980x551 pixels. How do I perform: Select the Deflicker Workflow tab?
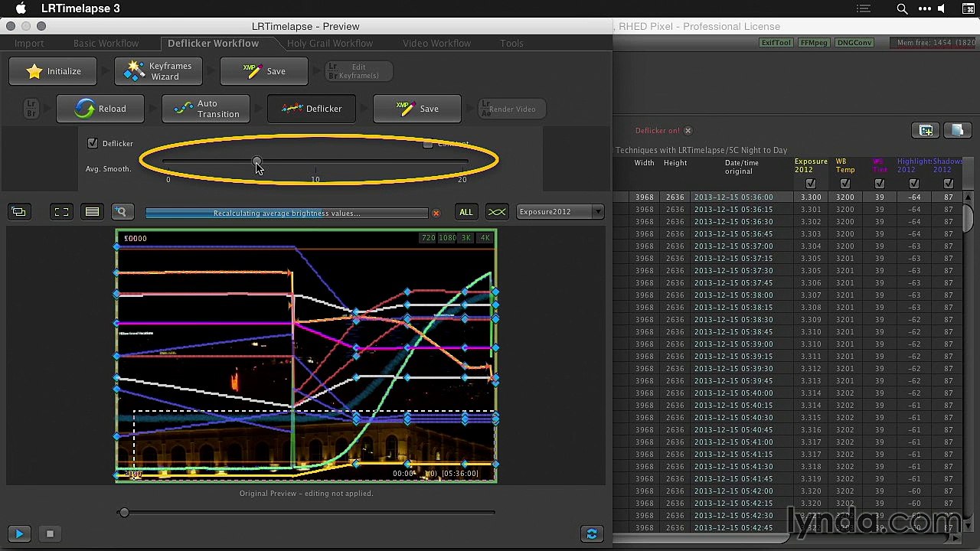pyautogui.click(x=213, y=44)
